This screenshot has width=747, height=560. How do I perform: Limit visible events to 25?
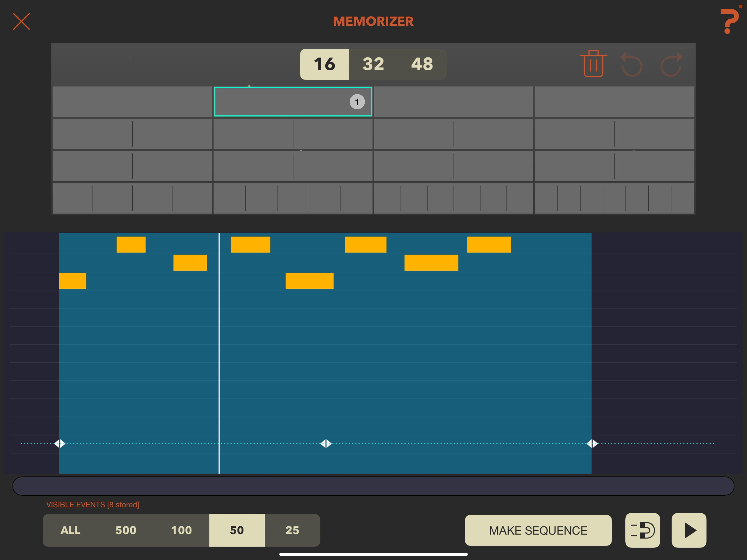point(293,530)
